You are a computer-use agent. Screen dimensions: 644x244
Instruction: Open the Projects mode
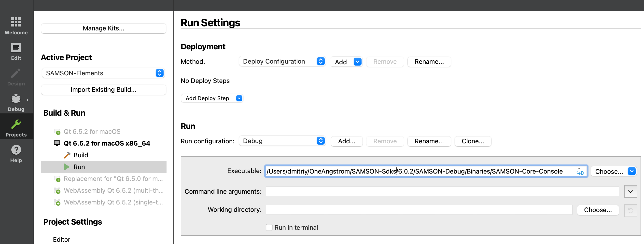pyautogui.click(x=16, y=126)
